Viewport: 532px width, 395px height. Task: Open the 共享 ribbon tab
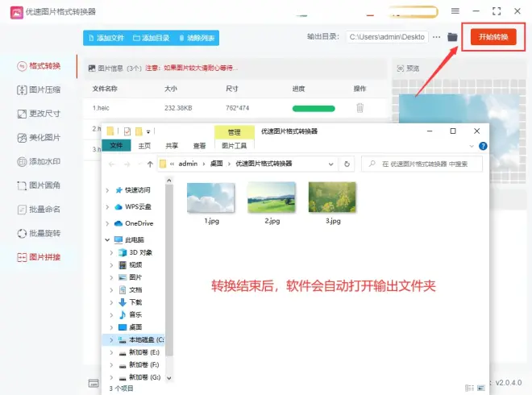coord(172,146)
